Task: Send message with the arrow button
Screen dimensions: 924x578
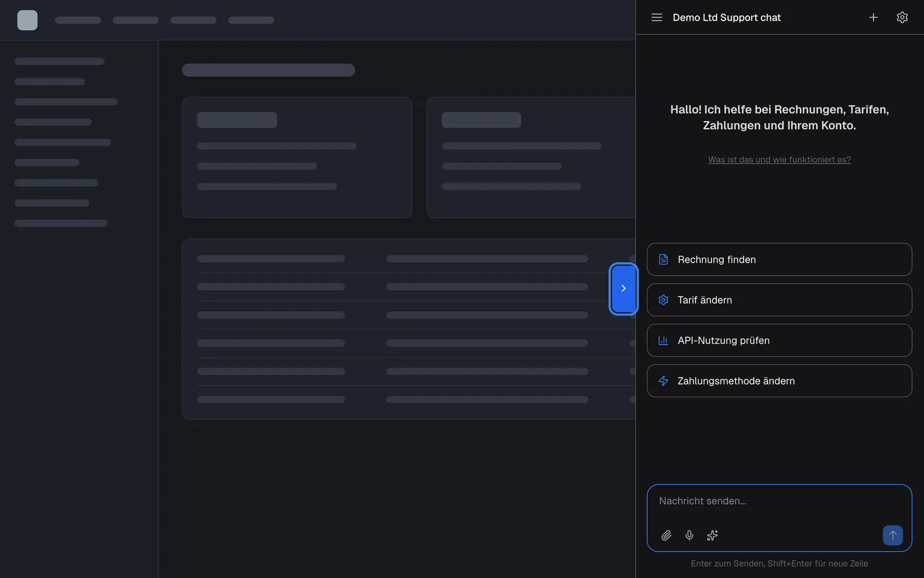Action: pyautogui.click(x=893, y=535)
